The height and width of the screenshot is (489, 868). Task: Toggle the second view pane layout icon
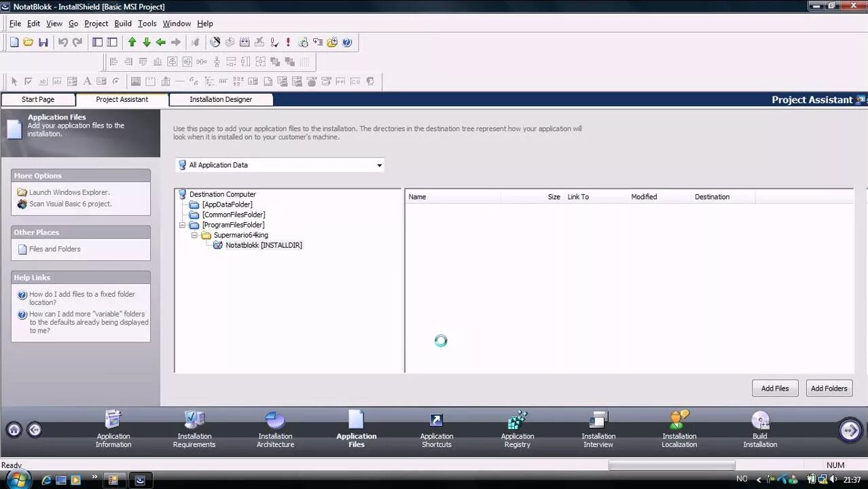click(x=112, y=42)
